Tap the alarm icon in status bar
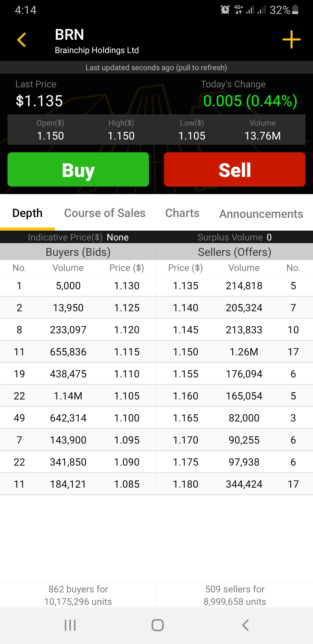Viewport: 313px width, 644px height. (225, 10)
